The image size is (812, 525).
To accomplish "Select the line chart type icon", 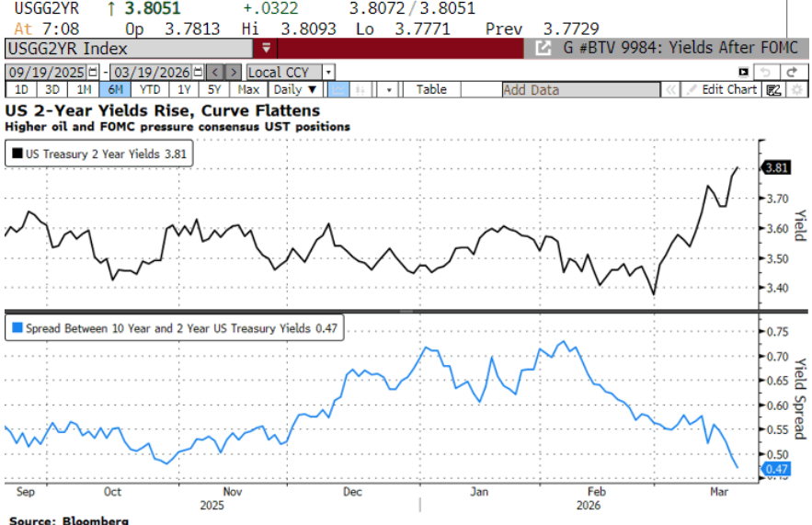I will 338,89.
